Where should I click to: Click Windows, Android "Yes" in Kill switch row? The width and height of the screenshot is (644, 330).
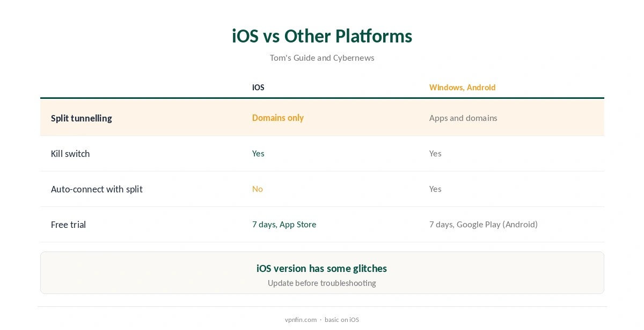[435, 153]
